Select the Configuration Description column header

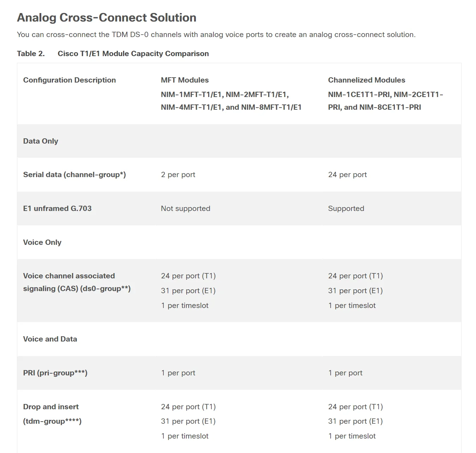click(70, 80)
